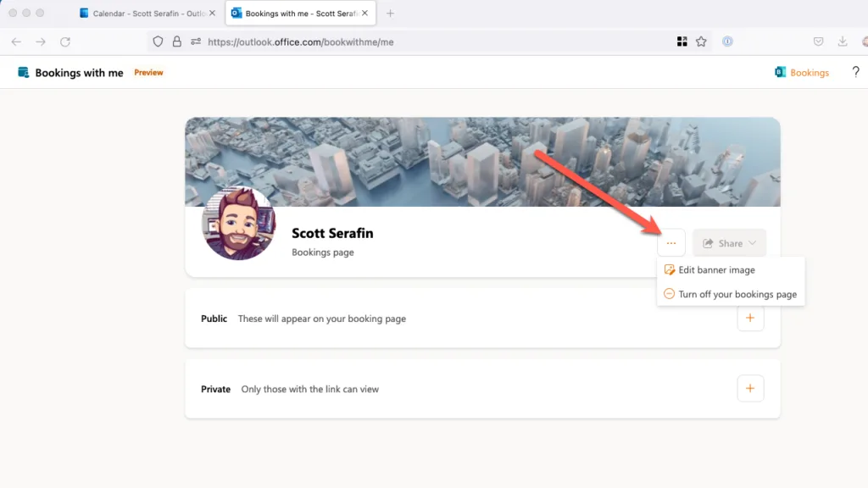Viewport: 868px width, 488px height.
Task: Select the Bookings with me browser tab
Action: point(301,14)
